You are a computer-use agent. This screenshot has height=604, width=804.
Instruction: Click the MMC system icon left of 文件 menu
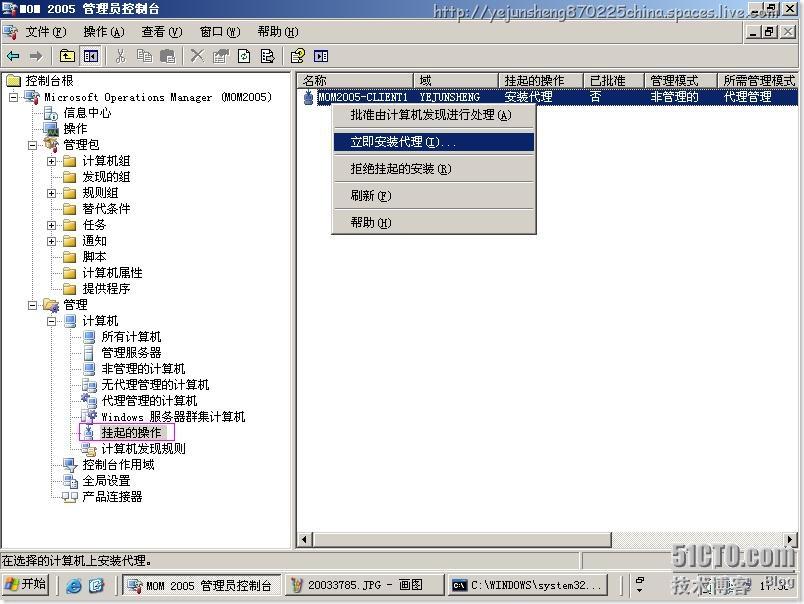[x=10, y=32]
